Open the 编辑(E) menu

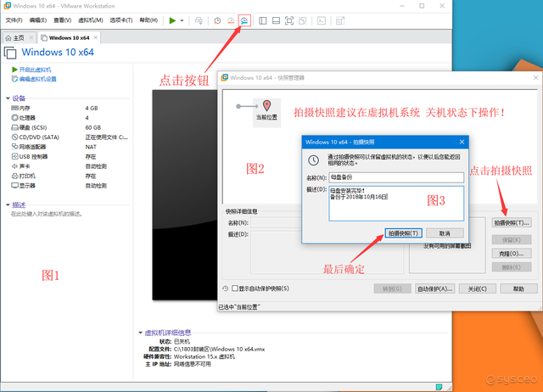tap(37, 20)
